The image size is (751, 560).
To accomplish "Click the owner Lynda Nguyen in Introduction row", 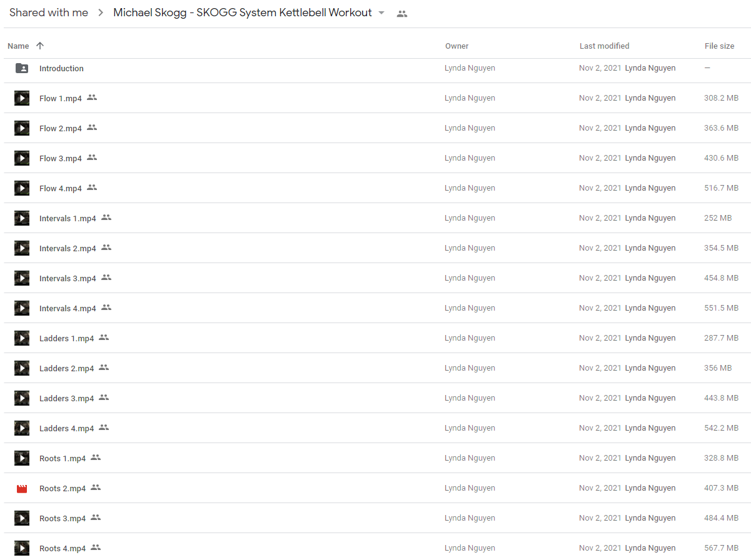I will (x=470, y=68).
